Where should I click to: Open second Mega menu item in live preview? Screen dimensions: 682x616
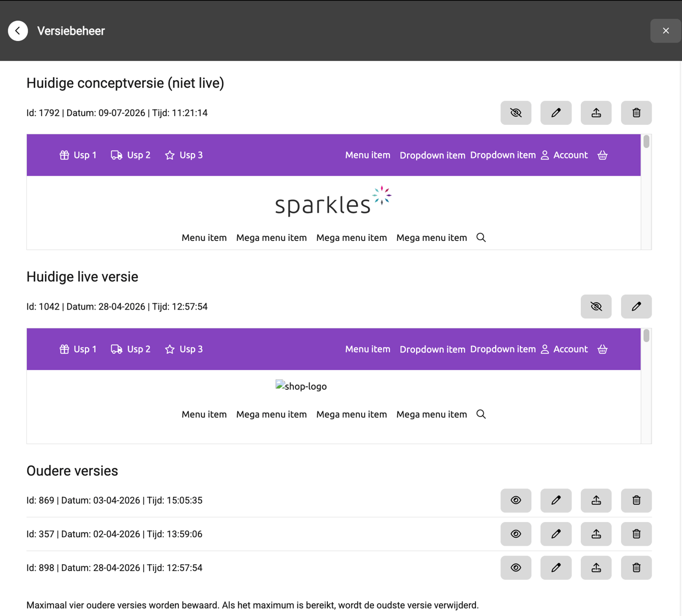(351, 415)
